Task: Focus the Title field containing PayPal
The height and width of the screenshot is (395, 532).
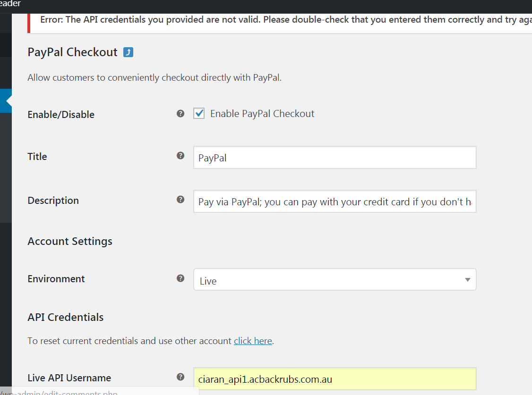Action: (335, 158)
